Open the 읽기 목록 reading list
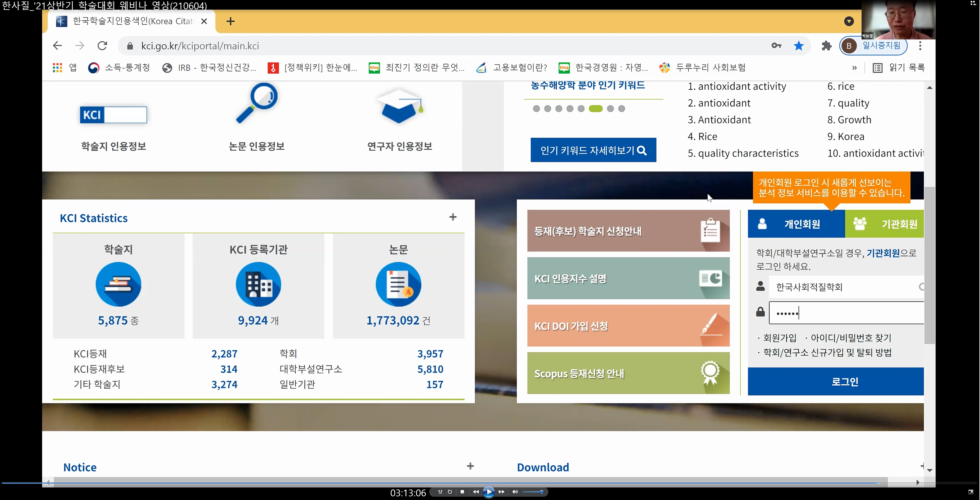 pyautogui.click(x=899, y=68)
